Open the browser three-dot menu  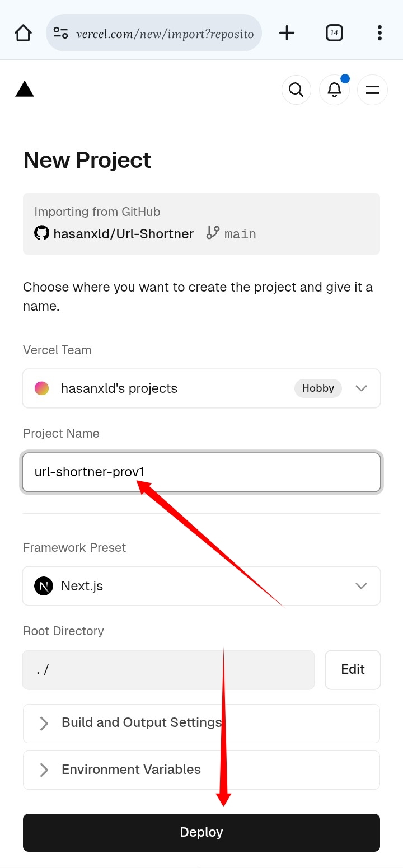[x=379, y=33]
